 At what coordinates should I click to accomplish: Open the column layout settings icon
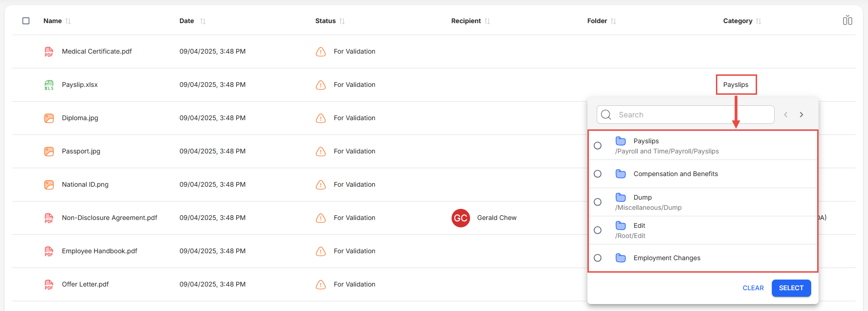click(x=847, y=20)
